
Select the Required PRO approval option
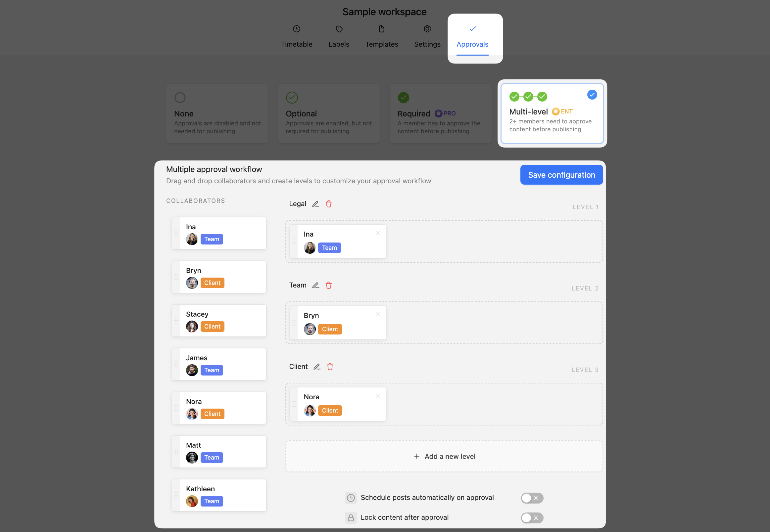[x=440, y=114]
